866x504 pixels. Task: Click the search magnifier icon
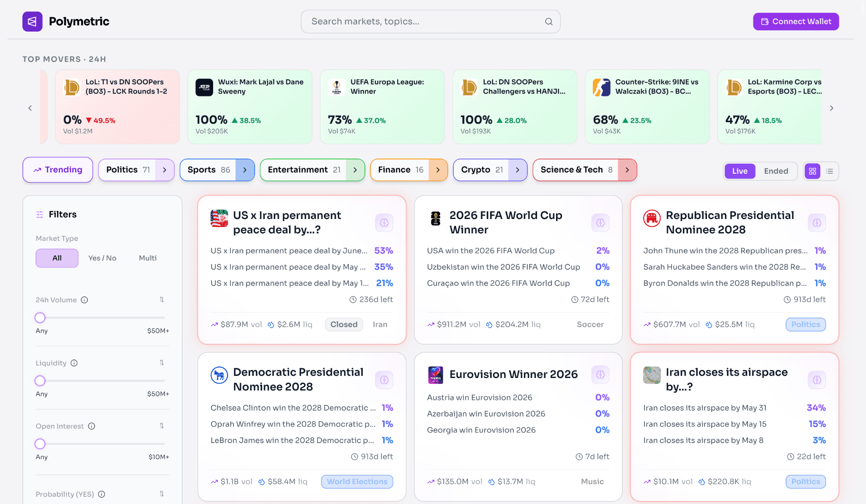click(549, 22)
